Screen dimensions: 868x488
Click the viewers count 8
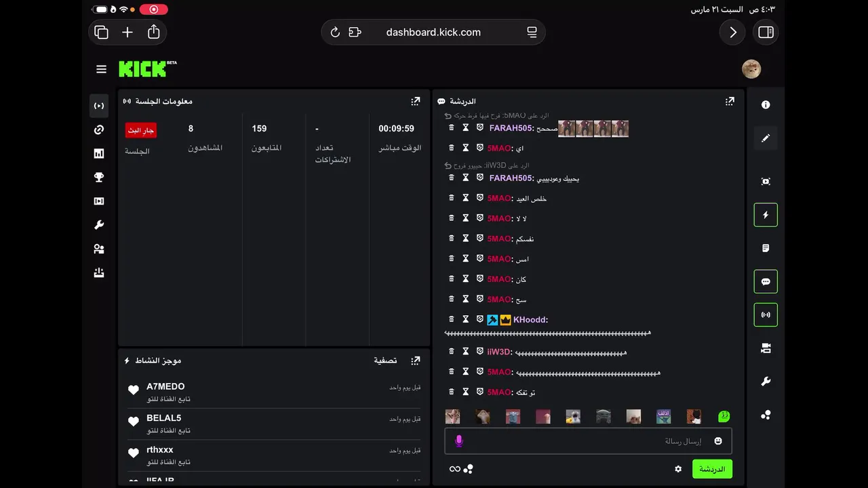[191, 129]
